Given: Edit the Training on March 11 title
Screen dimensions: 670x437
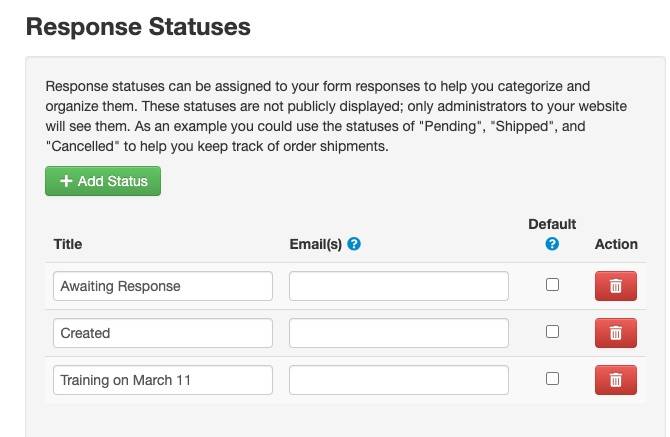Looking at the screenshot, I should (x=163, y=380).
